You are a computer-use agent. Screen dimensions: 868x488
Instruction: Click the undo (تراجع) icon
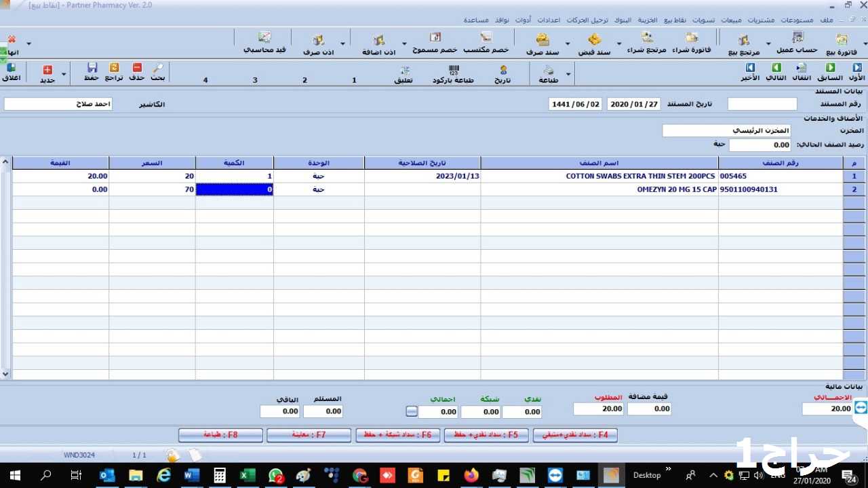114,72
